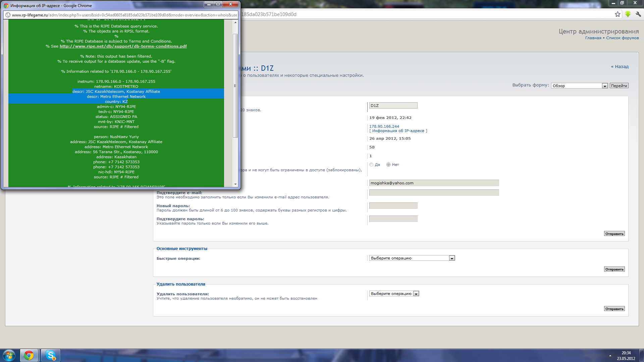Click the registration date '19 фев 2012, 22:42'

(x=390, y=118)
